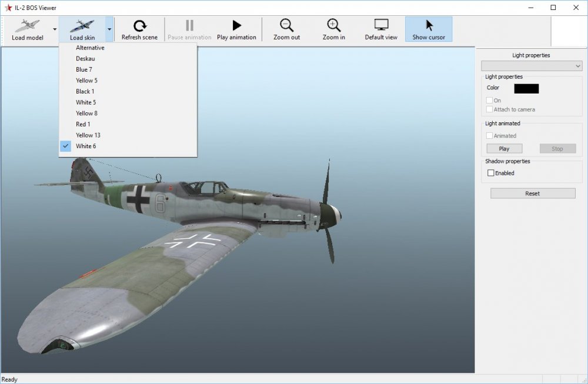The image size is (588, 384).
Task: Collapse the Load skin dropdown arrow
Action: 109,29
